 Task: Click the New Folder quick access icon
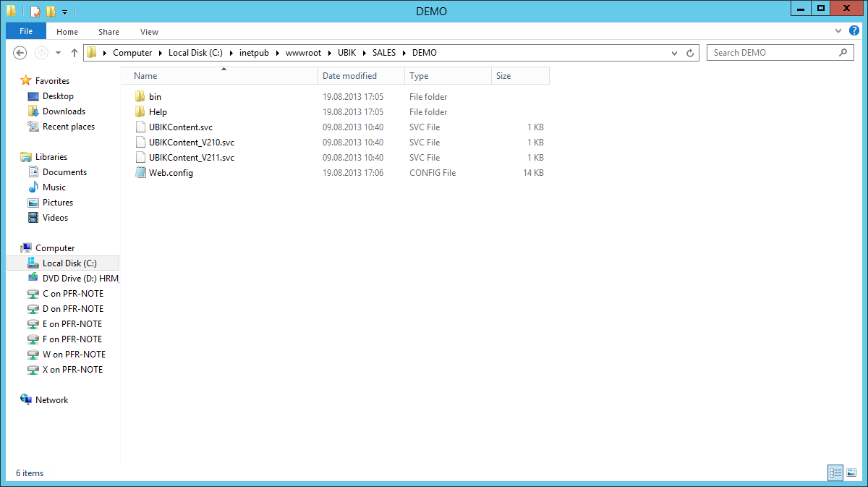50,11
